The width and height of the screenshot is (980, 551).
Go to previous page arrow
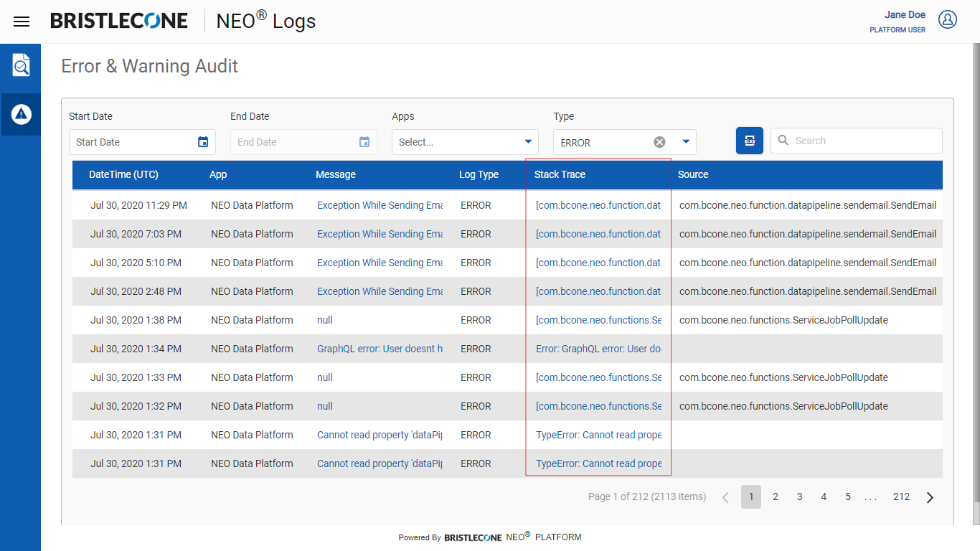click(725, 497)
